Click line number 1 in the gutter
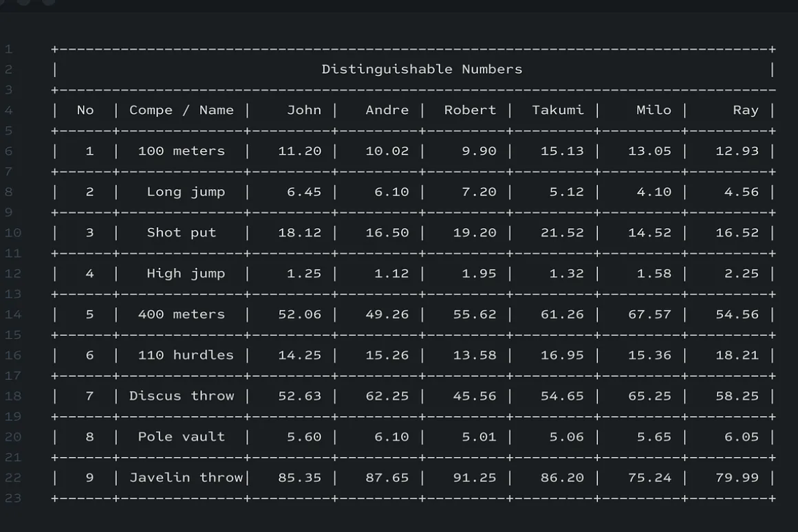The image size is (798, 532). click(9, 49)
